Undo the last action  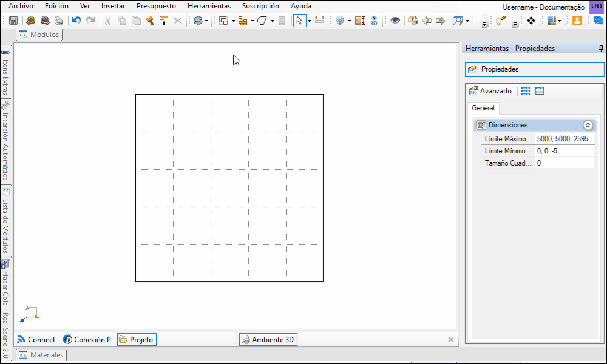click(76, 21)
